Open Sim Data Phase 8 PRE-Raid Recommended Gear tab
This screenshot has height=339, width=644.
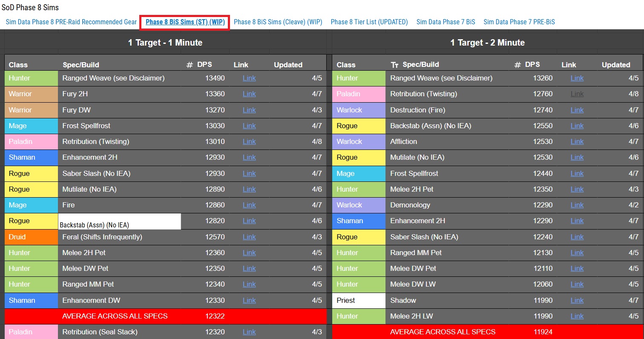tap(71, 22)
